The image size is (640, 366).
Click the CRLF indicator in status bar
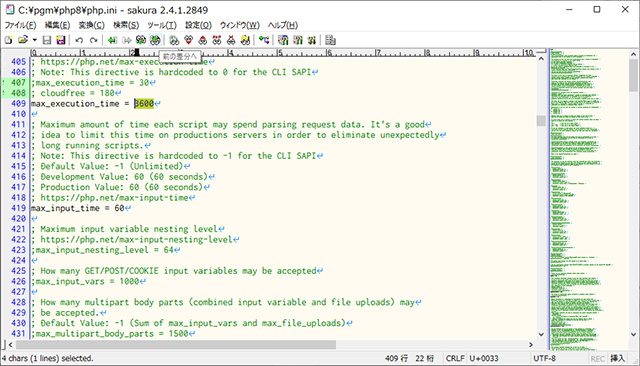click(455, 359)
